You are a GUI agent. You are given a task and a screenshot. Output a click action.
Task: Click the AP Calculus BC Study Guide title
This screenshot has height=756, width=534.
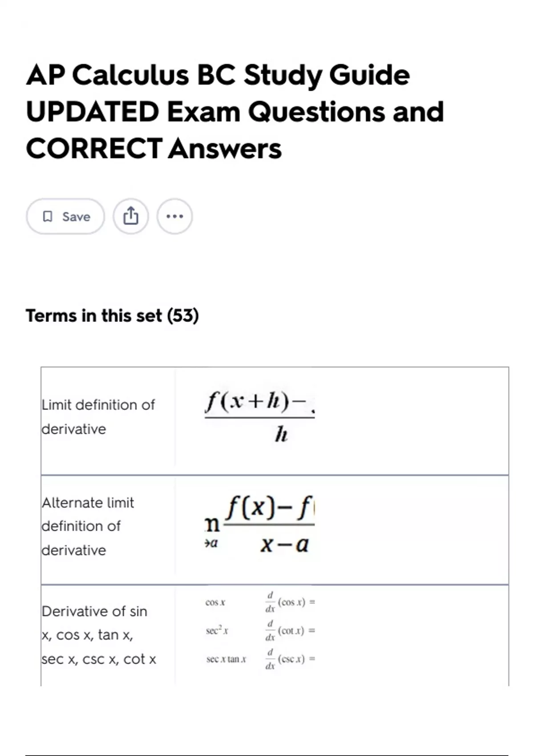tap(218, 75)
